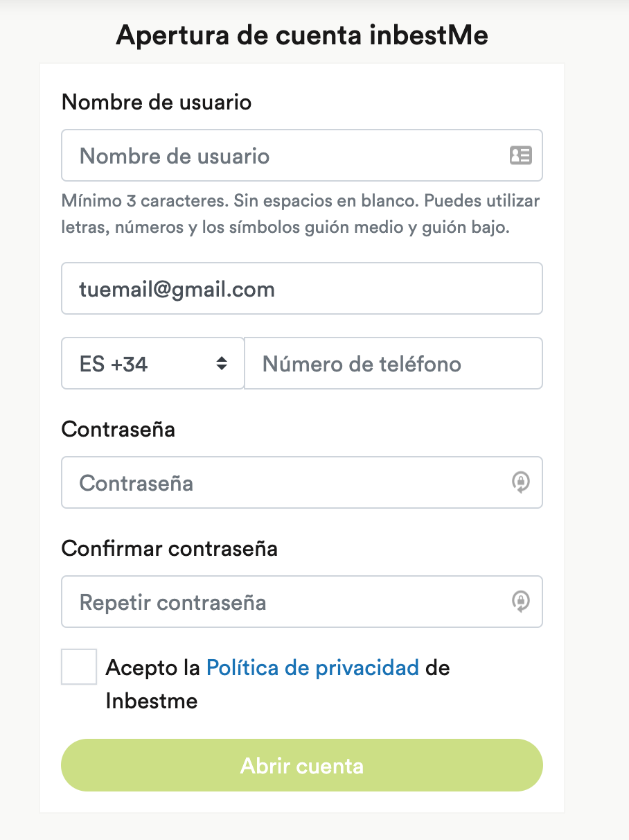Click the Apertura de cuenta inbestMe heading
Screen dimensions: 629x840
pos(302,35)
